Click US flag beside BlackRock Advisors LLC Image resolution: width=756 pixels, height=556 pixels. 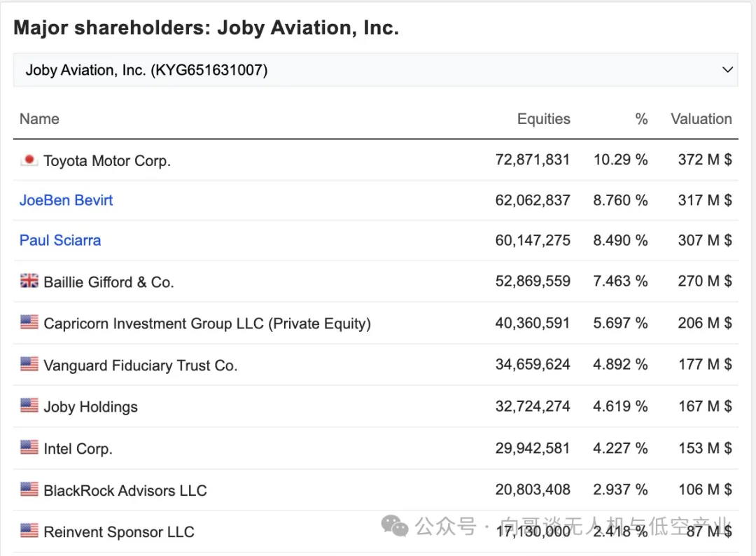click(29, 489)
